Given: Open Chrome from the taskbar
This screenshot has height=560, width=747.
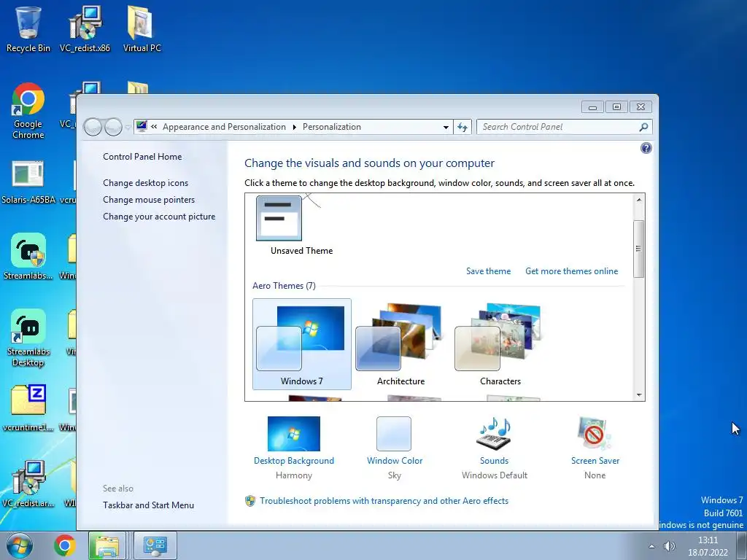Looking at the screenshot, I should click(65, 545).
